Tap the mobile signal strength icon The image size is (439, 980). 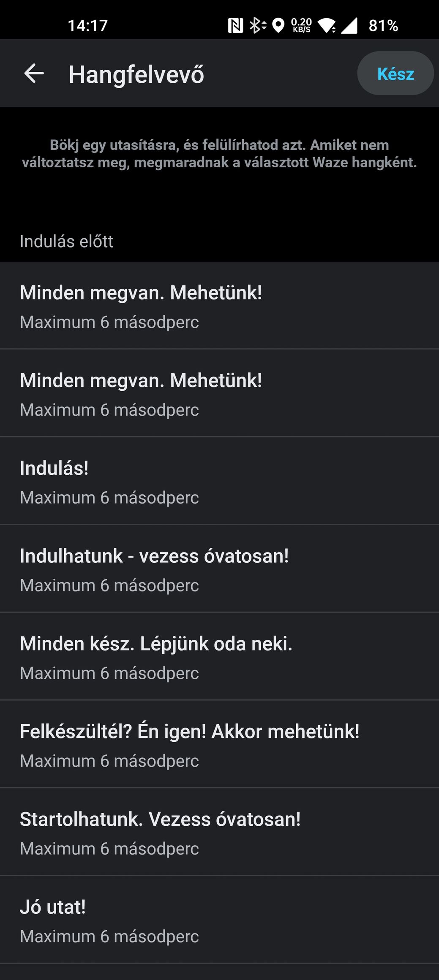click(349, 26)
